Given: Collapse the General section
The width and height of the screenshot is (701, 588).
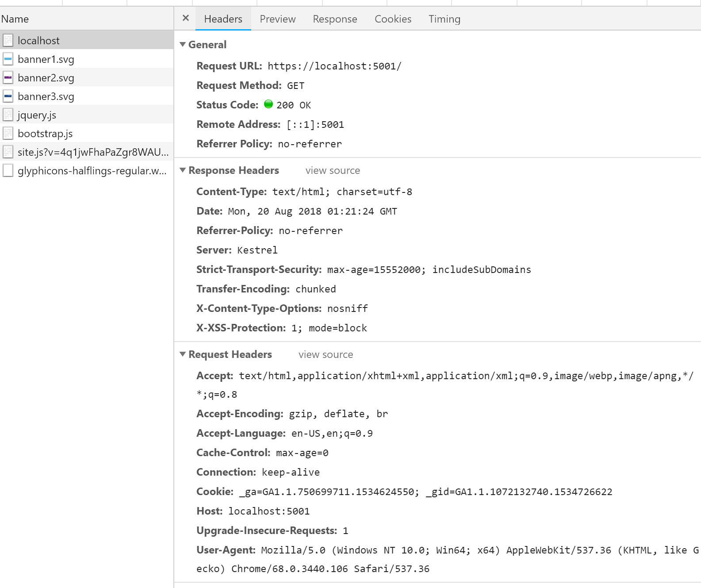Looking at the screenshot, I should click(183, 45).
